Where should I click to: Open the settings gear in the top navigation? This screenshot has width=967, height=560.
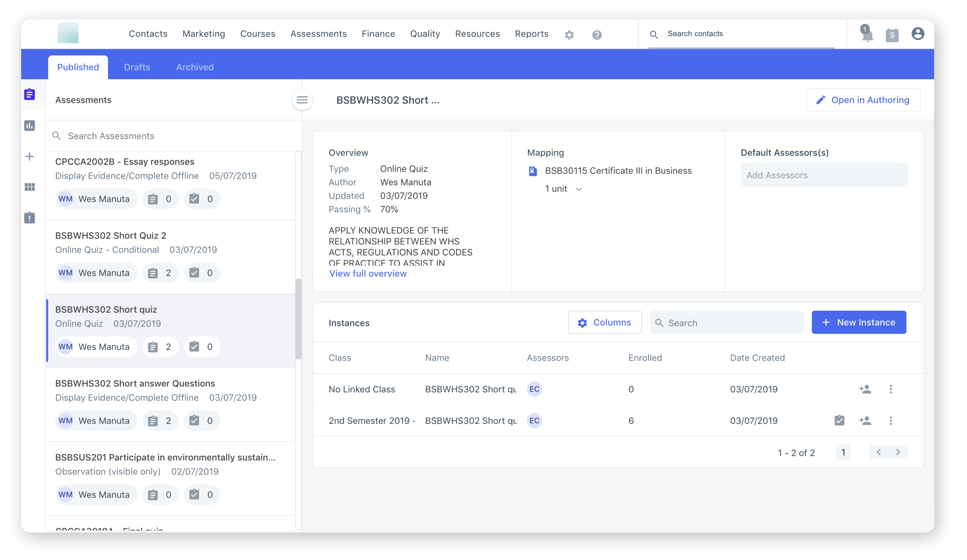coord(569,35)
